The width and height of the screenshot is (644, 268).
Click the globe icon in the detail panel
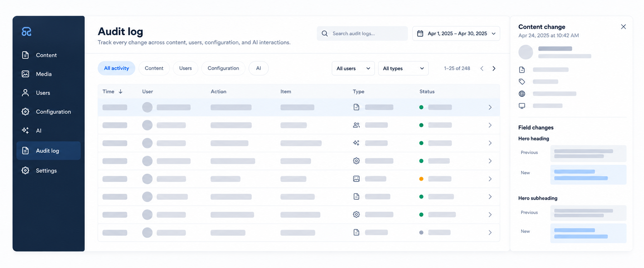click(x=522, y=94)
